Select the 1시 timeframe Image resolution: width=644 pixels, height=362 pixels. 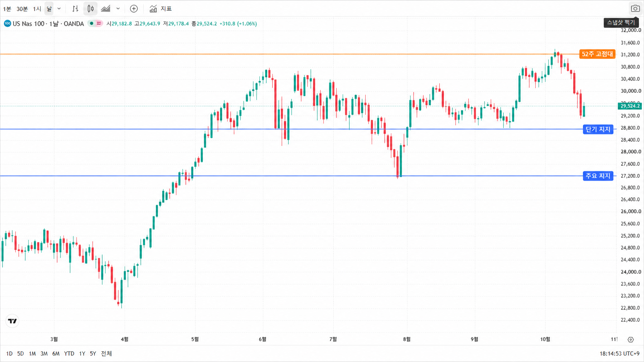[37, 9]
